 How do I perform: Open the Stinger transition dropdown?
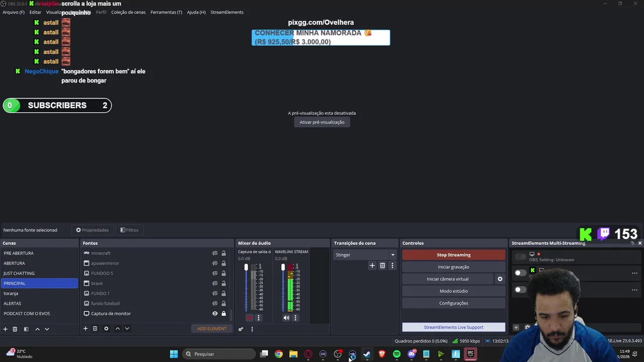coord(365,255)
